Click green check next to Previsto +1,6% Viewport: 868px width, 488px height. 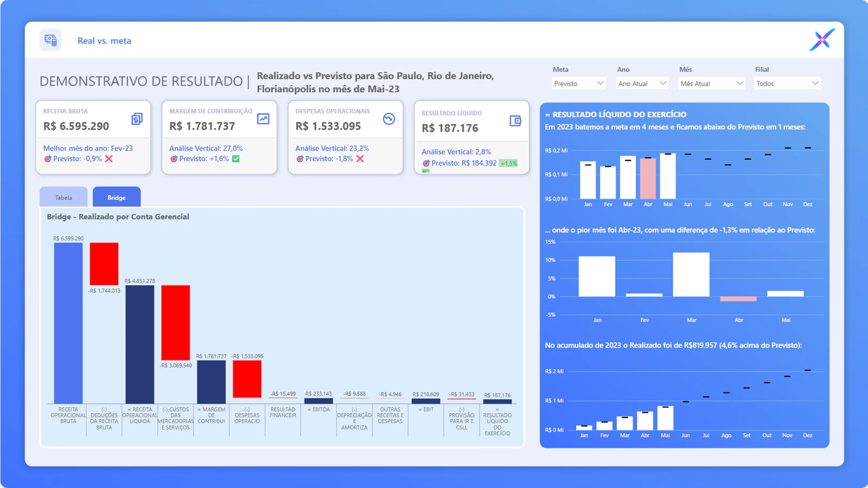(x=236, y=159)
